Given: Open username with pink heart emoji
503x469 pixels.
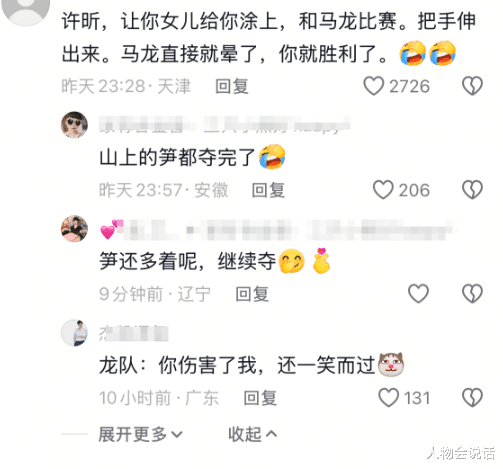Looking at the screenshot, I should (x=279, y=229).
